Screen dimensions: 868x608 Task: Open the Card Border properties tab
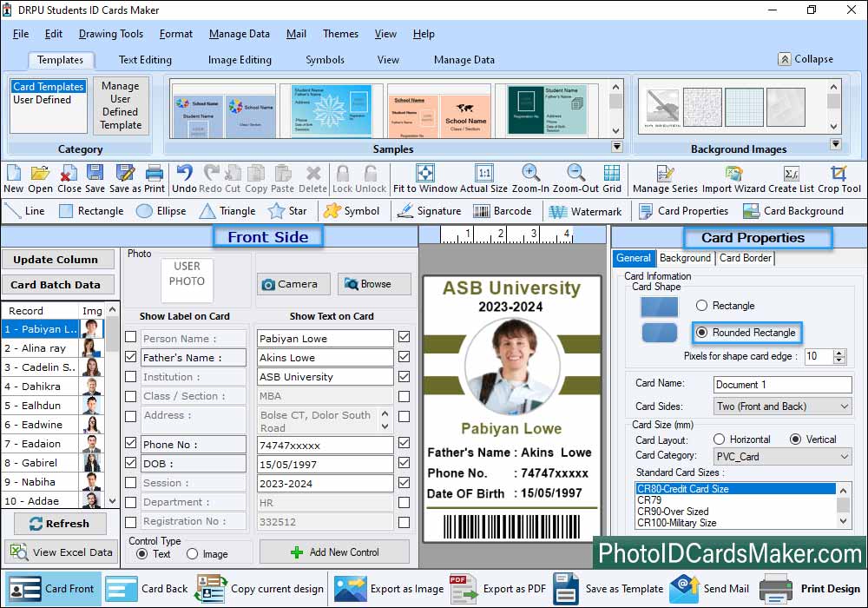point(745,258)
